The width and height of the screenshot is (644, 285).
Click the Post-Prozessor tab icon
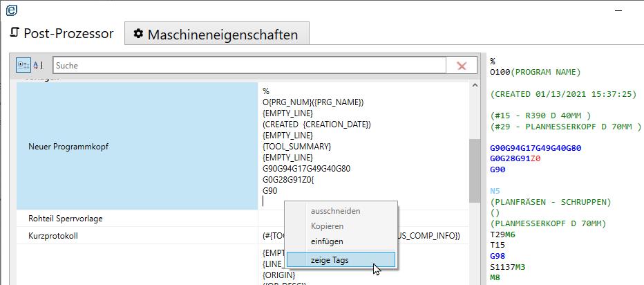[x=15, y=33]
